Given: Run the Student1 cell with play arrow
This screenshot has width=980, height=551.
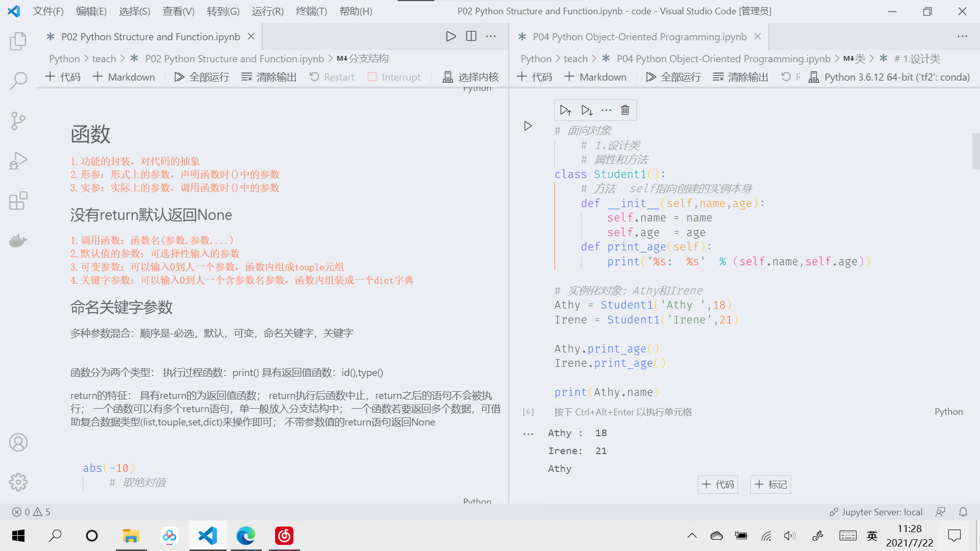Looking at the screenshot, I should pyautogui.click(x=528, y=126).
